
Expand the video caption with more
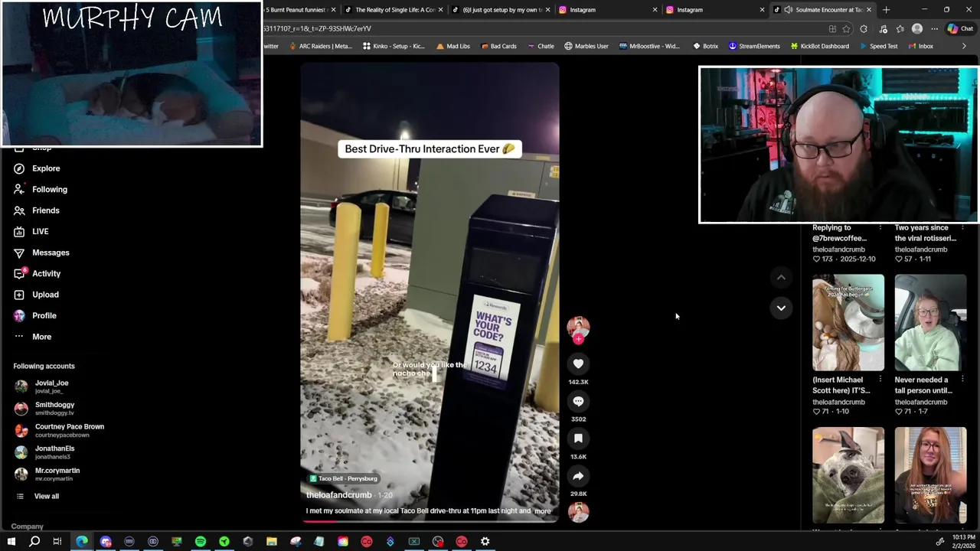(542, 510)
